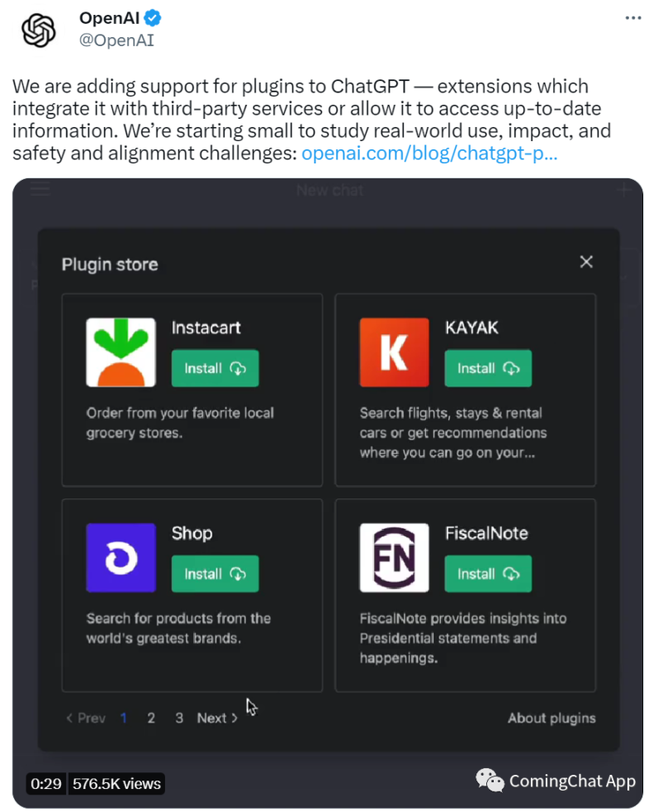Install the KAYAK plugin
Image resolution: width=658 pixels, height=812 pixels.
point(488,369)
